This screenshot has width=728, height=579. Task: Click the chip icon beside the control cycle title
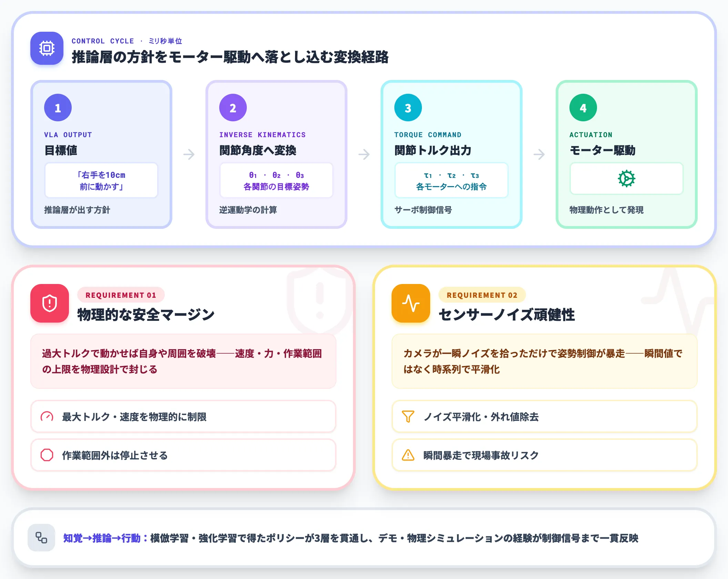coord(47,48)
